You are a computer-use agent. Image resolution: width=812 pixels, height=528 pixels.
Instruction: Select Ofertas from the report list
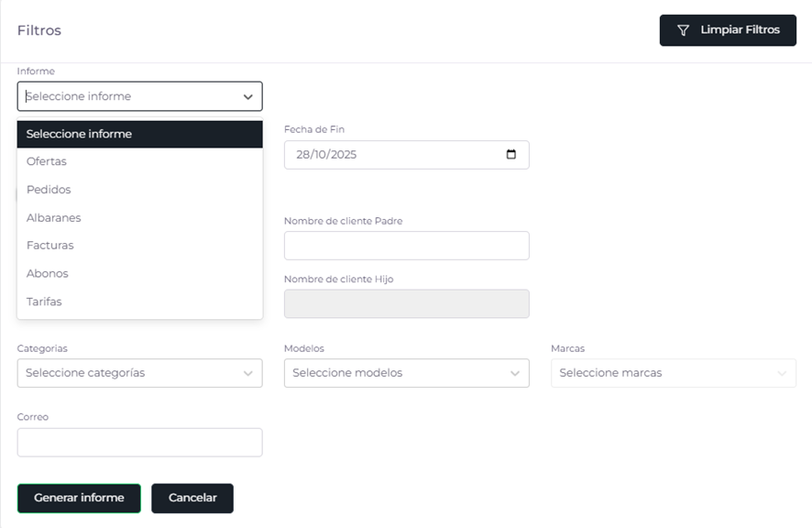(x=47, y=161)
